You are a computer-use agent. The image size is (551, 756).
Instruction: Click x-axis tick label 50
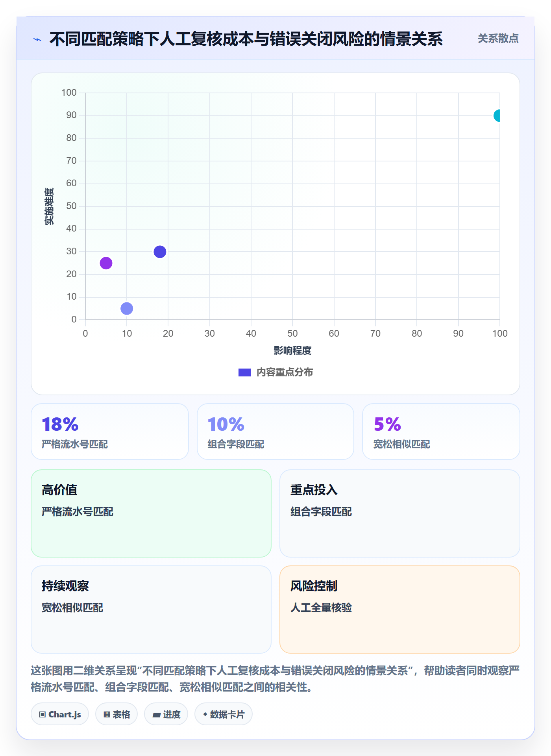pyautogui.click(x=292, y=334)
